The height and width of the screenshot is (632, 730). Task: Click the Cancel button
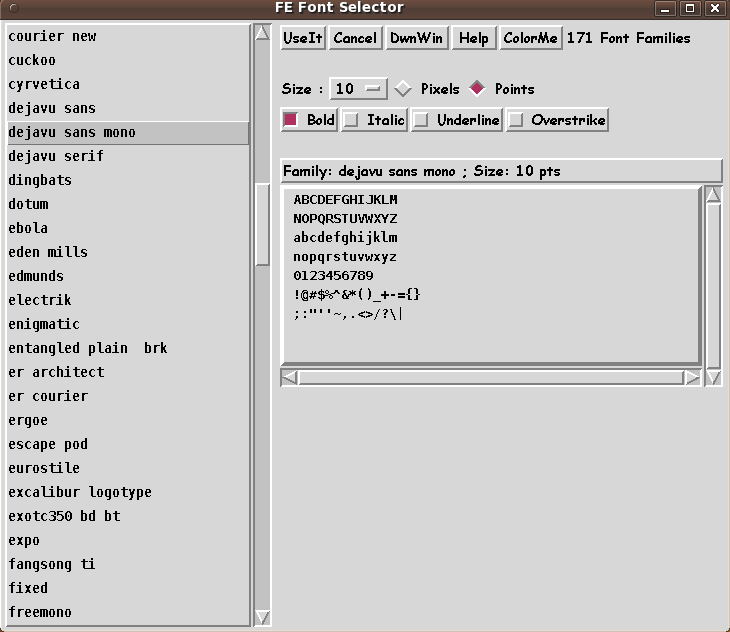[355, 38]
